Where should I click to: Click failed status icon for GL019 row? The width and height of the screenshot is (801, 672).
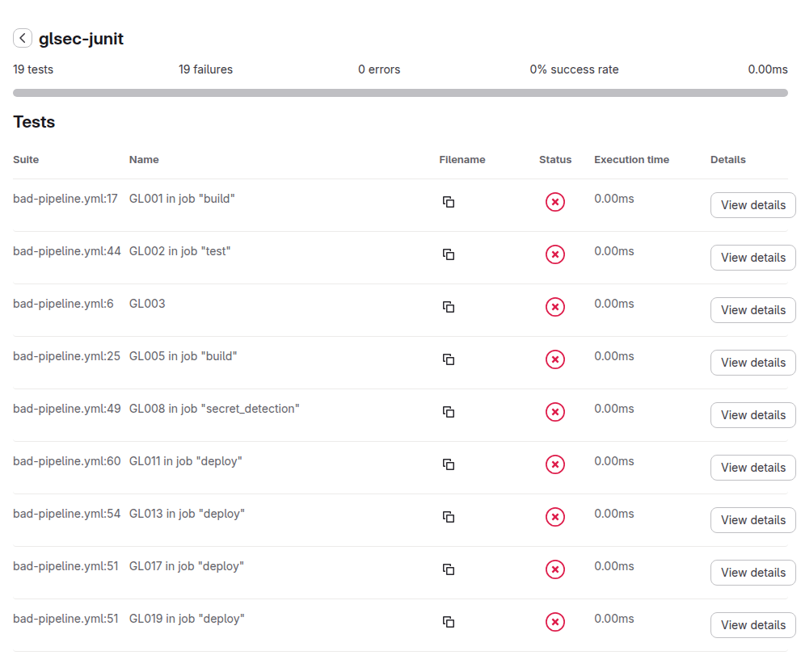coord(555,622)
